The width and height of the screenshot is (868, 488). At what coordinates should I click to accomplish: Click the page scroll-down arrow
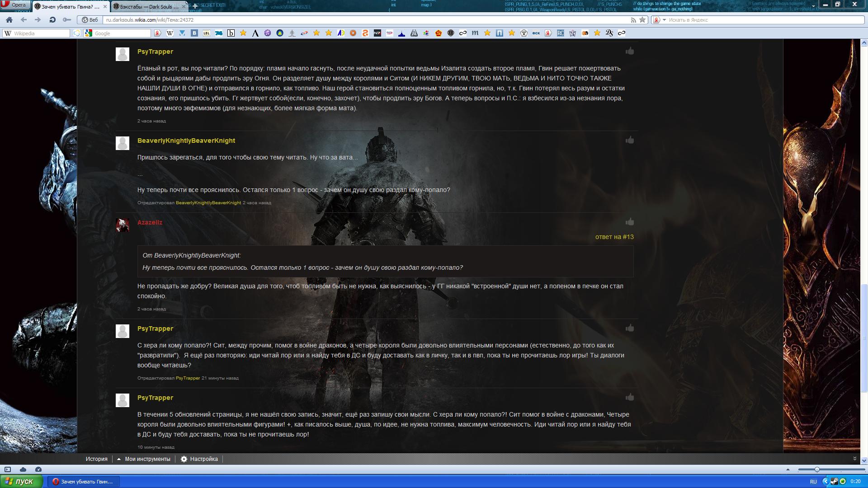(x=864, y=460)
